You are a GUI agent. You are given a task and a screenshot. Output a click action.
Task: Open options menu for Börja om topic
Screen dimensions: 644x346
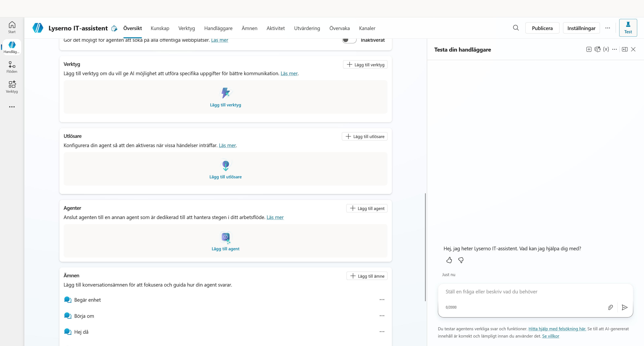(382, 316)
